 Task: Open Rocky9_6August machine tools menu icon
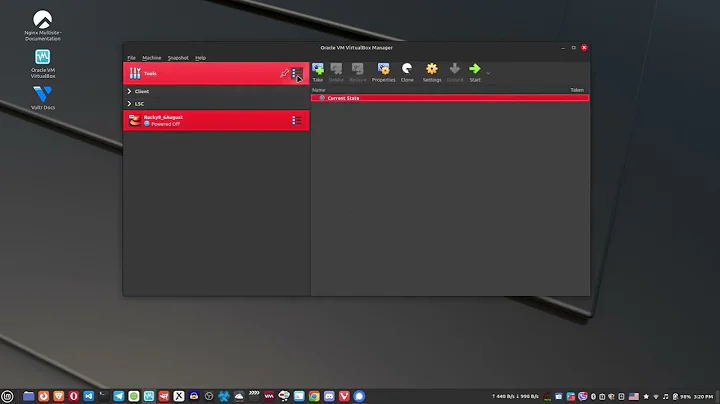(297, 120)
